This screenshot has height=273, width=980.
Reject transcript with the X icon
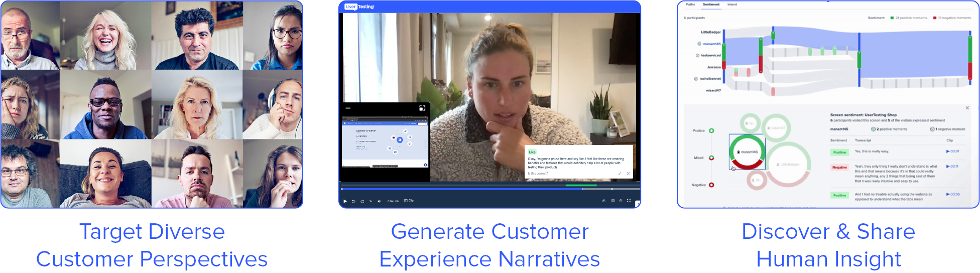(628, 174)
